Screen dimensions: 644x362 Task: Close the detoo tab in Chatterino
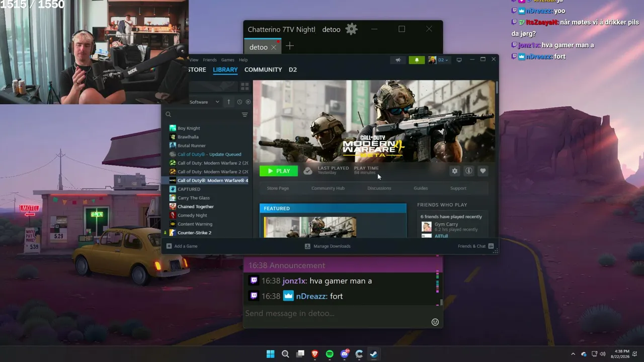click(x=274, y=47)
